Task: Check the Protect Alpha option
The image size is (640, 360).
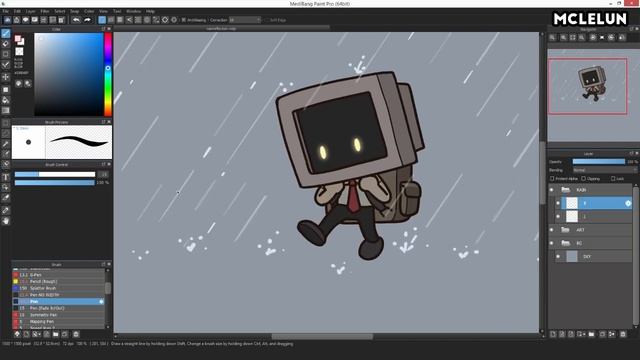Action: coord(552,178)
